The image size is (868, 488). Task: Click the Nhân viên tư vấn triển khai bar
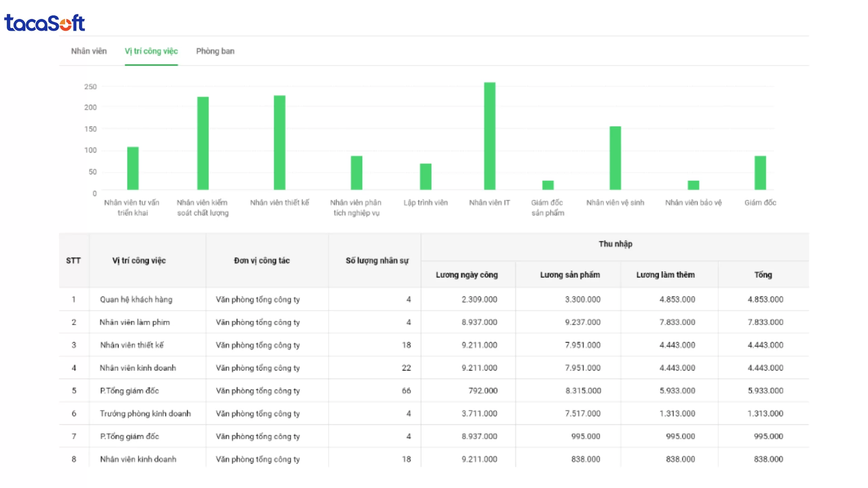point(133,168)
